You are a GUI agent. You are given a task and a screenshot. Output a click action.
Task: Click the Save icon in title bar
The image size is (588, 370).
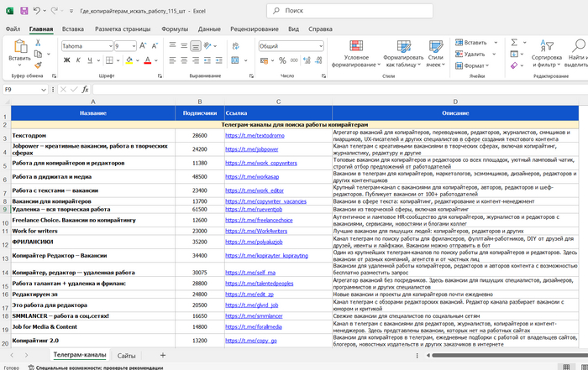click(x=24, y=9)
